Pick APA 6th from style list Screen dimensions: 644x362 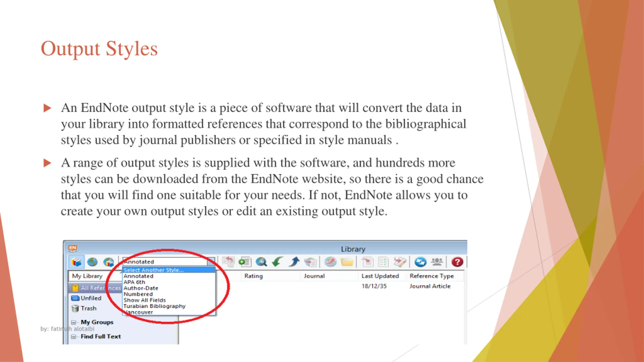coord(135,282)
